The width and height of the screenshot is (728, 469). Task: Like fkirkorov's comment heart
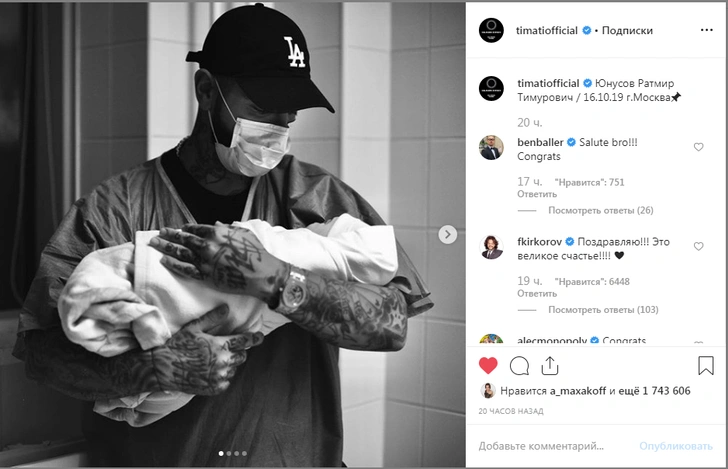click(698, 246)
